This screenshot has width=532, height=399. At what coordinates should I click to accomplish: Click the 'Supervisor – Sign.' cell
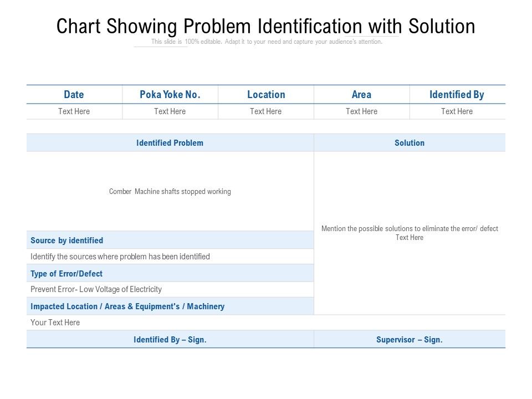point(410,340)
